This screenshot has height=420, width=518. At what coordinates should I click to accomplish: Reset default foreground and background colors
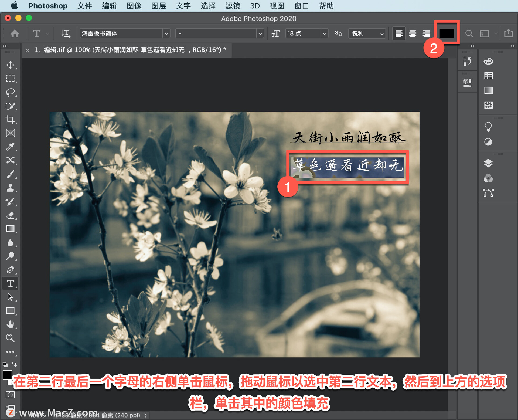click(5, 364)
